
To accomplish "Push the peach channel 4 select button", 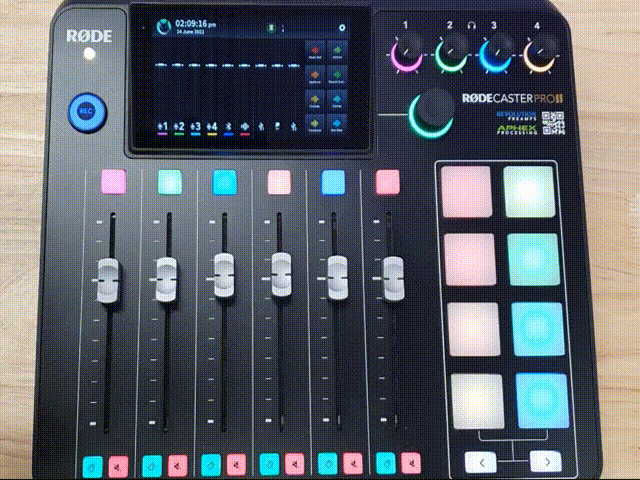I will coord(279,182).
